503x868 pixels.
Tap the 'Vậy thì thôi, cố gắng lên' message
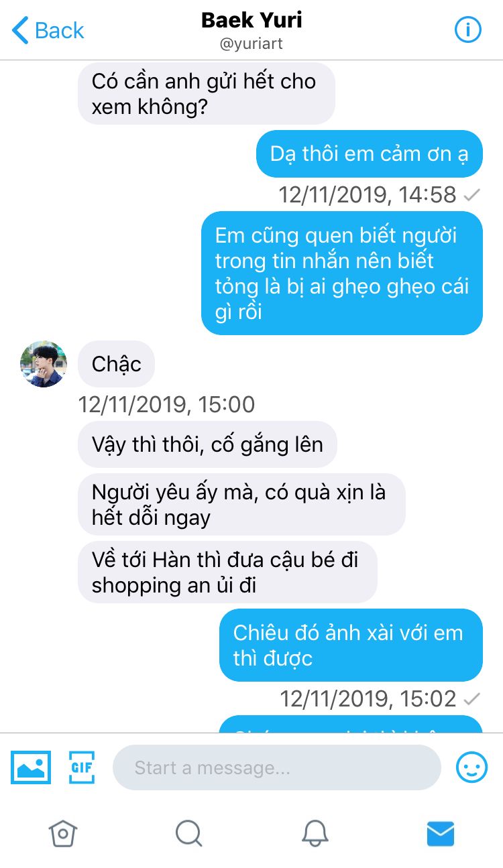coord(207,444)
